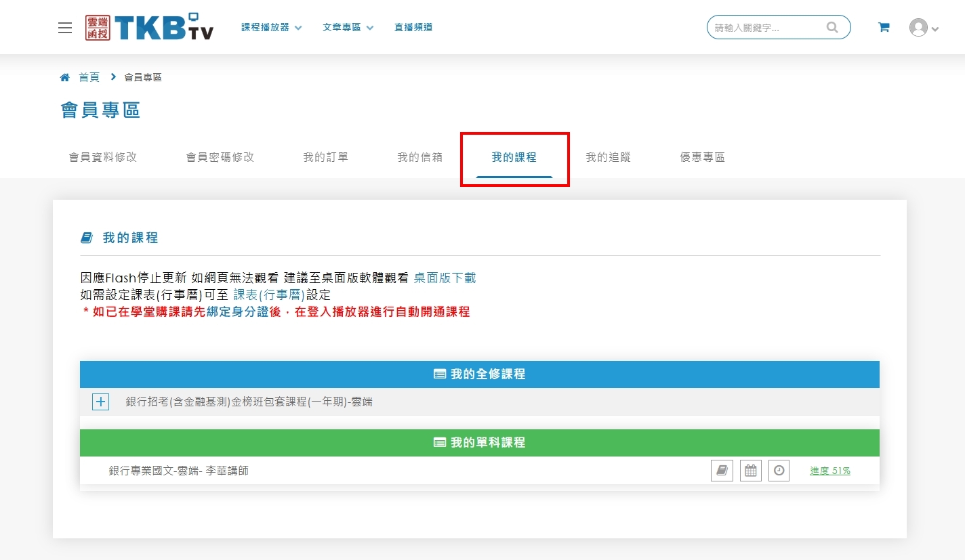Screen dimensions: 965x560
Task: Click the TKB TV logo
Action: pyautogui.click(x=150, y=28)
